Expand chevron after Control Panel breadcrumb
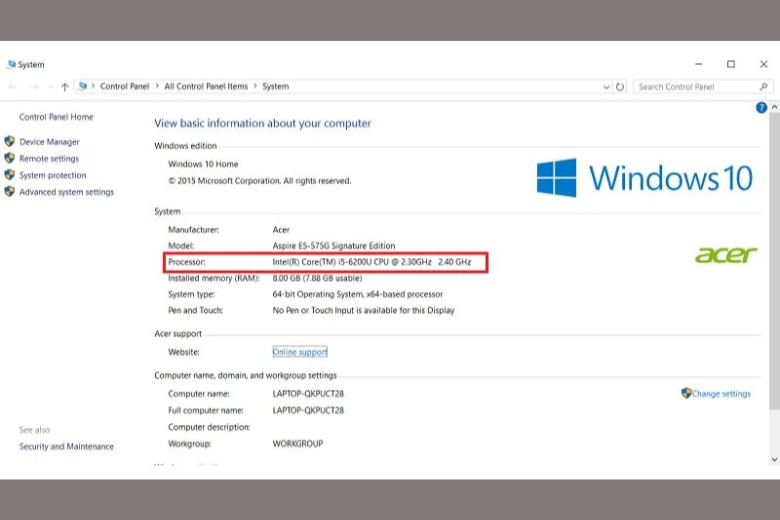 (x=157, y=86)
